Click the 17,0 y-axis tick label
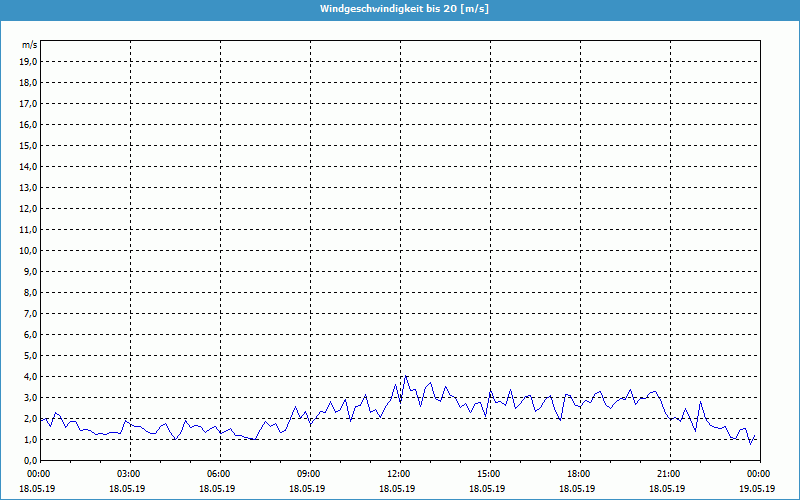Image resolution: width=800 pixels, height=500 pixels. 29,104
